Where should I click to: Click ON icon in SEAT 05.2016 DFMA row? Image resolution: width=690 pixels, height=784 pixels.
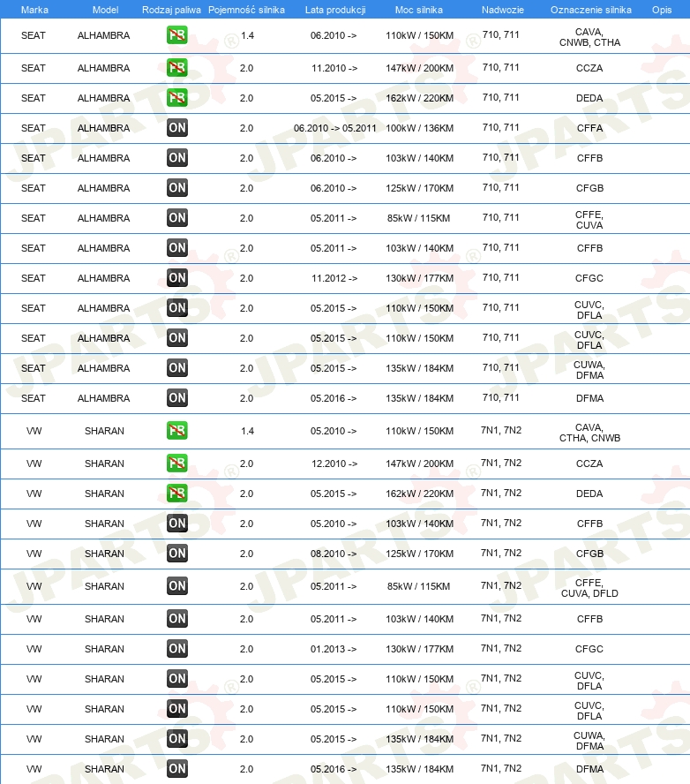pos(176,397)
